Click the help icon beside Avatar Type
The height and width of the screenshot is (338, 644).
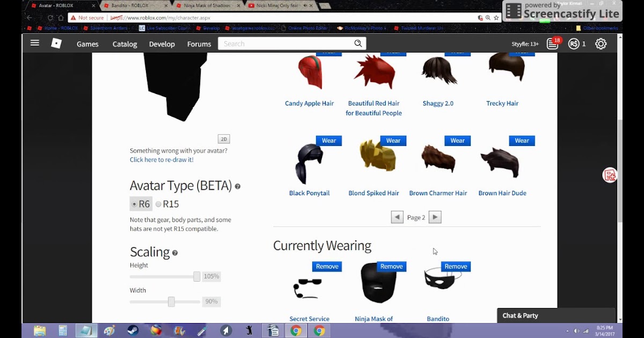(238, 187)
